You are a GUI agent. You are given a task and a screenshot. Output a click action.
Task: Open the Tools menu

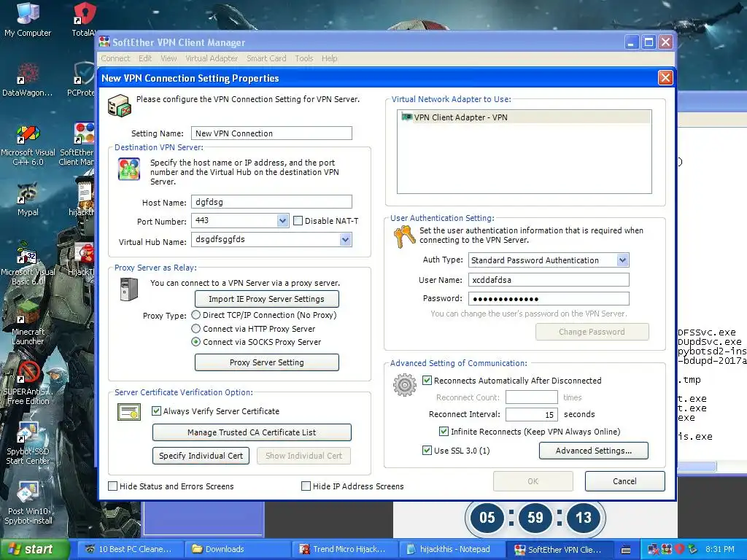(304, 58)
